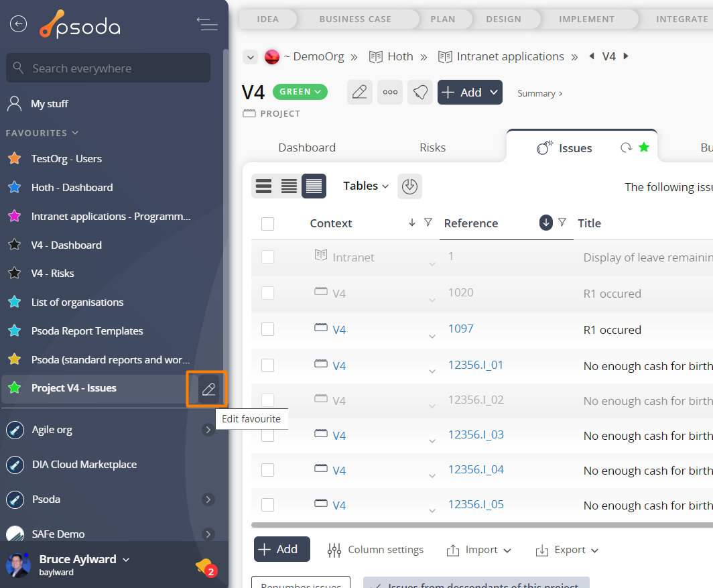This screenshot has height=588, width=713.
Task: Tick the checkbox for issue 1097
Action: pos(268,329)
